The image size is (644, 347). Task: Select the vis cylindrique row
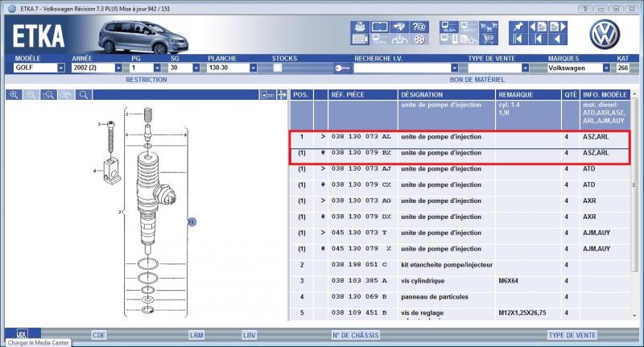(x=460, y=281)
